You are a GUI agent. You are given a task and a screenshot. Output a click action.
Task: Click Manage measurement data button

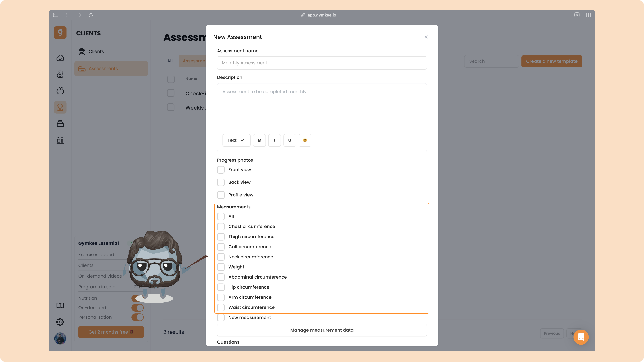[322, 330]
